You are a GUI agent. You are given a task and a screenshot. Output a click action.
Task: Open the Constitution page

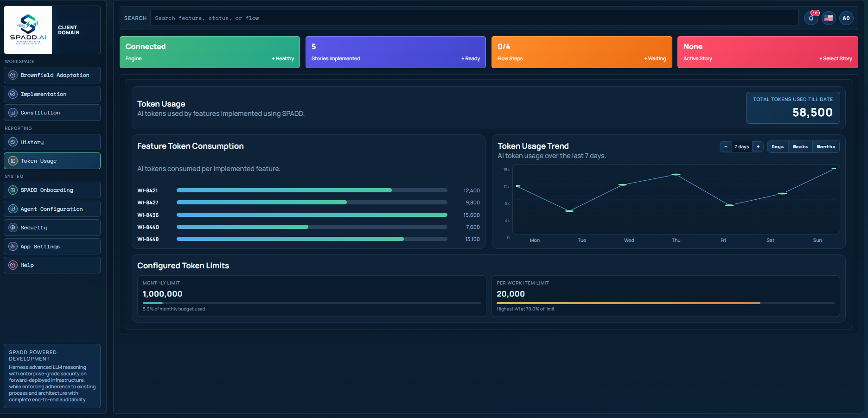(52, 113)
